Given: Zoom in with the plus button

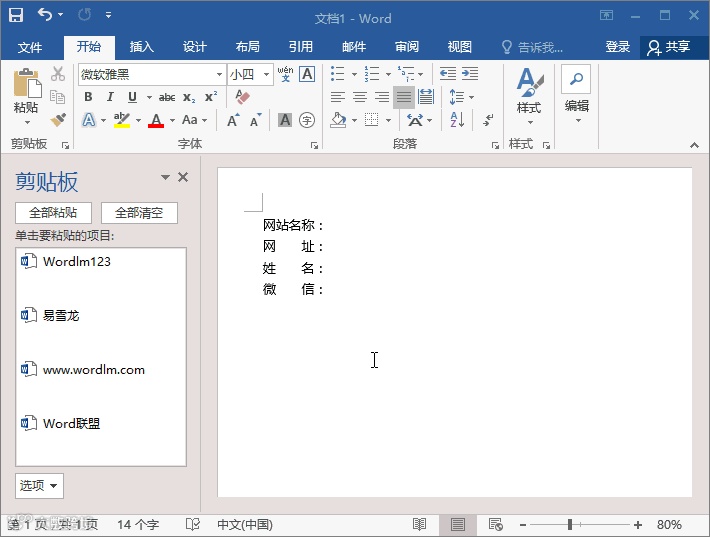Looking at the screenshot, I should tap(638, 525).
